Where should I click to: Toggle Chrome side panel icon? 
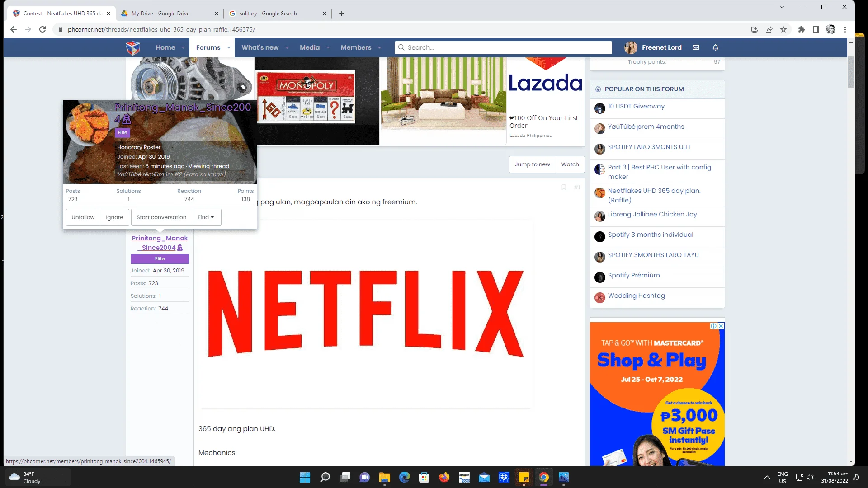[816, 29]
